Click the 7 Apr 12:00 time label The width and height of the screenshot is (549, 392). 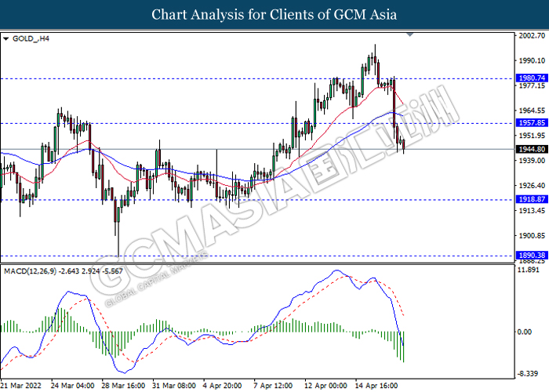click(274, 386)
